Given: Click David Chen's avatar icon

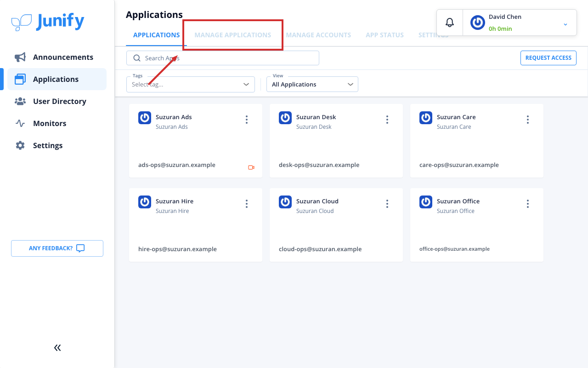Looking at the screenshot, I should click(x=478, y=23).
